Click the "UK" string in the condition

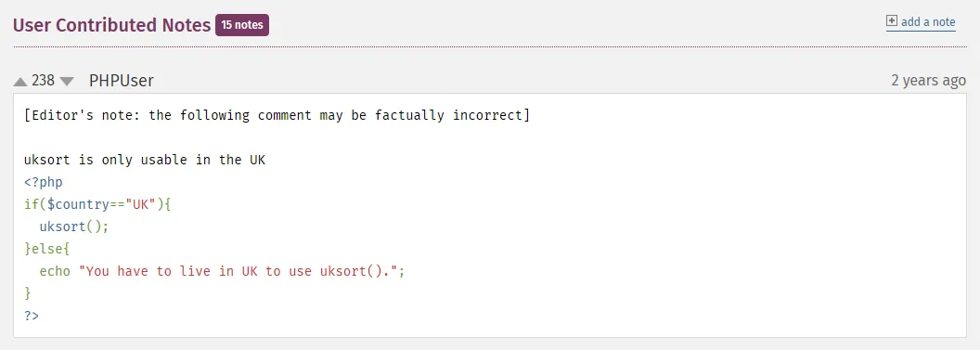pos(144,204)
